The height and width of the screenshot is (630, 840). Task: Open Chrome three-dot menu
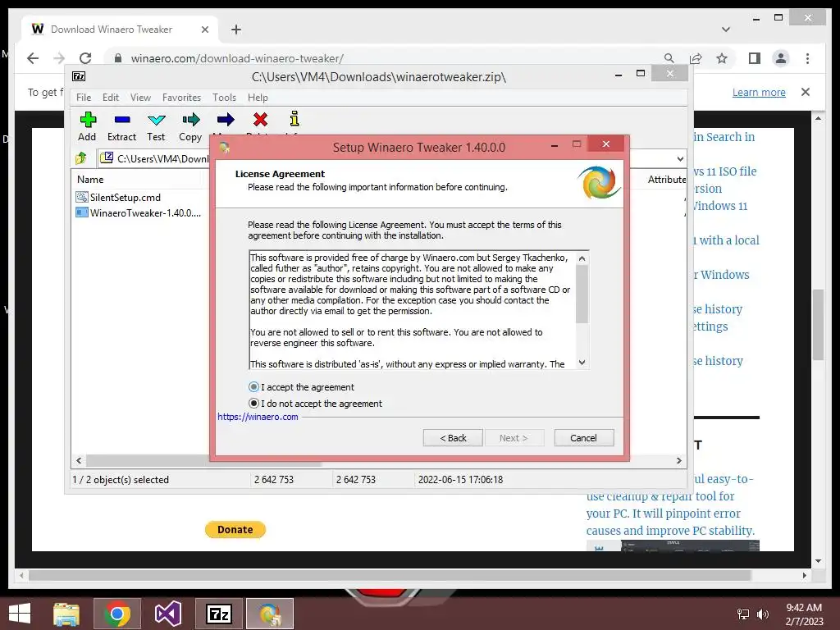coord(807,58)
